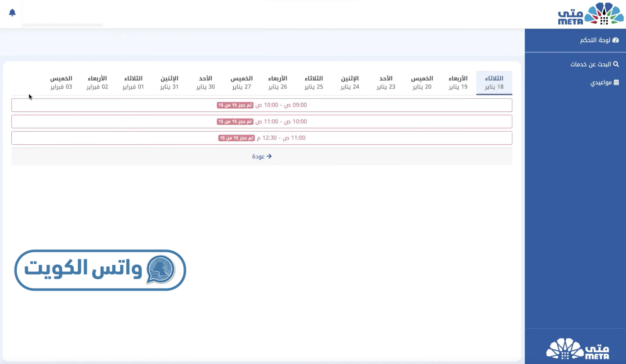Click the calendar icon for my appointments

[616, 82]
